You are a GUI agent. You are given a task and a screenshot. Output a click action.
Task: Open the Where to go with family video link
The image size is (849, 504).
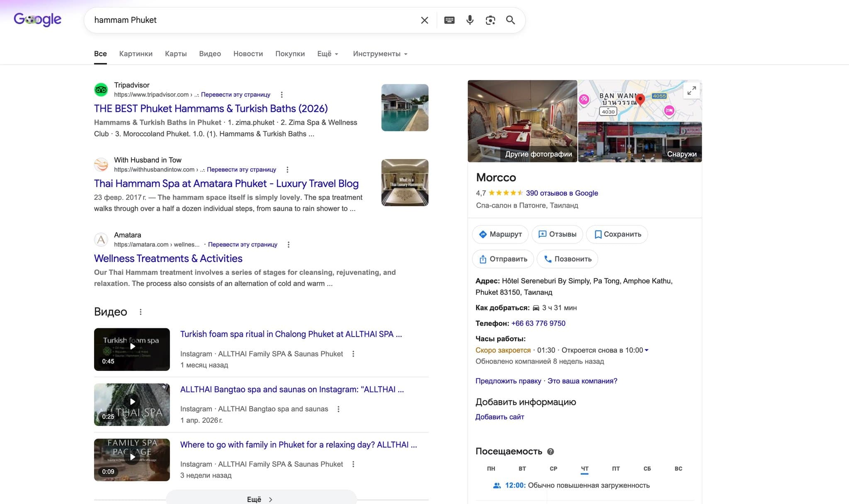tap(298, 444)
